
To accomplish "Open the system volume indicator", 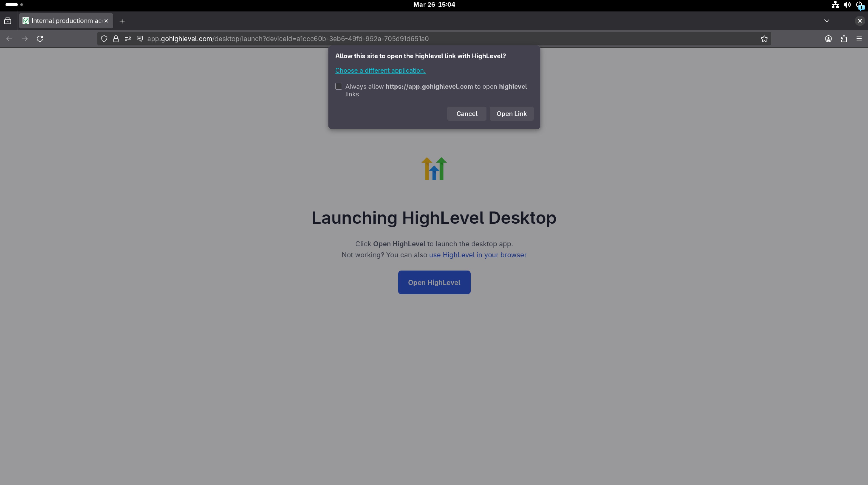I will [x=847, y=5].
